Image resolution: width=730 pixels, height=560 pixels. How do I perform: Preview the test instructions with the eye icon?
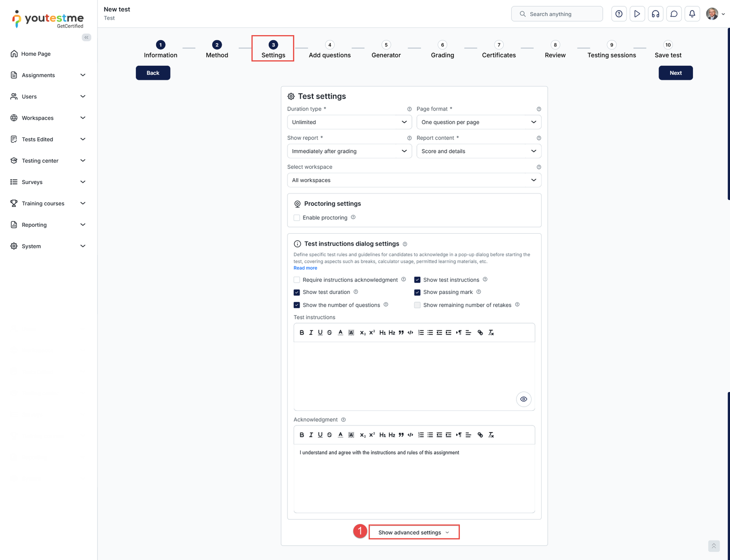(523, 399)
